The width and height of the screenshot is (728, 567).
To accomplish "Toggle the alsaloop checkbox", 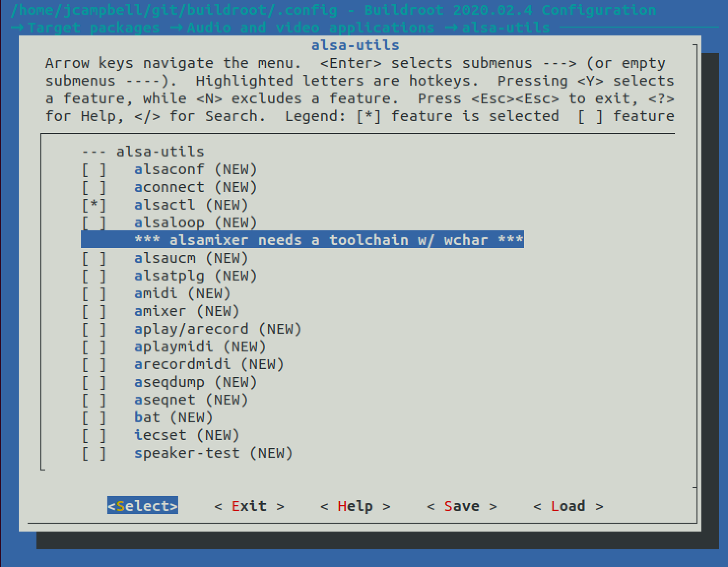I will tap(94, 223).
